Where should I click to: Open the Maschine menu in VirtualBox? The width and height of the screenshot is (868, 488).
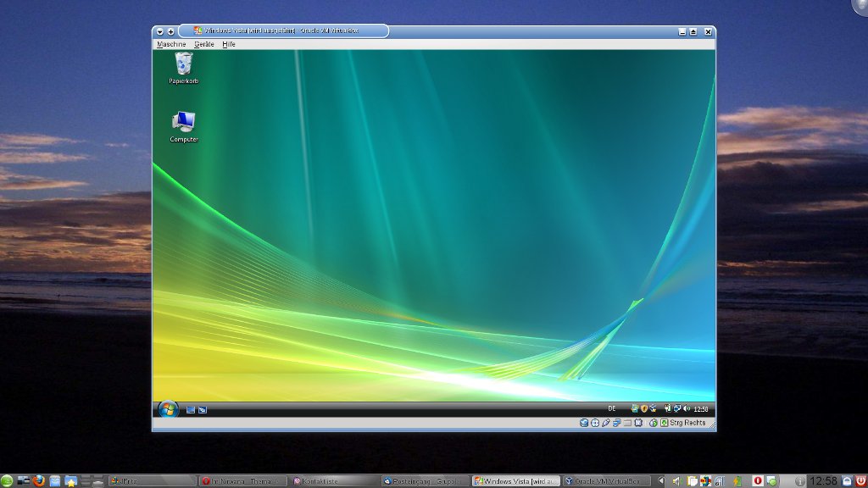pyautogui.click(x=171, y=44)
